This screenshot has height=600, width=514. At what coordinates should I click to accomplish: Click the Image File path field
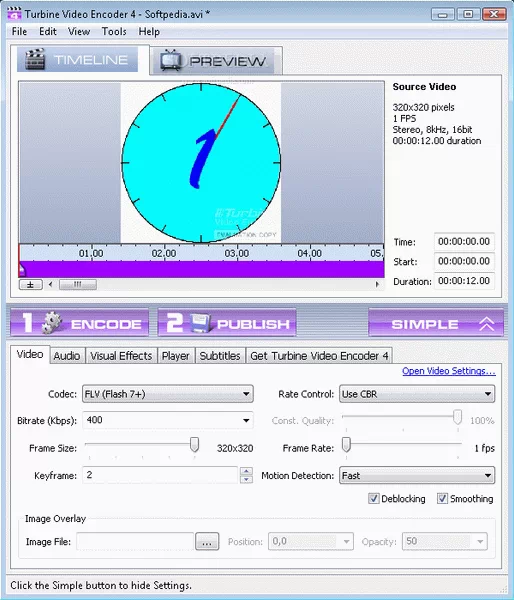click(135, 541)
